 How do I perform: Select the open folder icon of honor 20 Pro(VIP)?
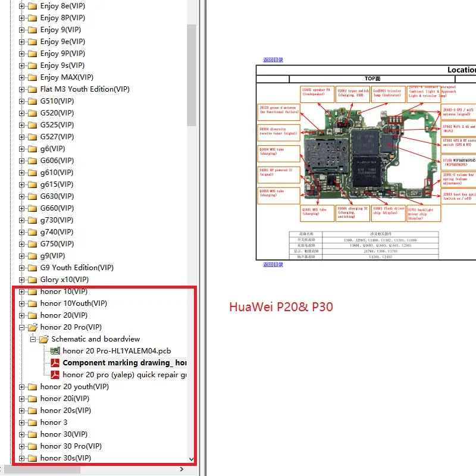(x=33, y=327)
